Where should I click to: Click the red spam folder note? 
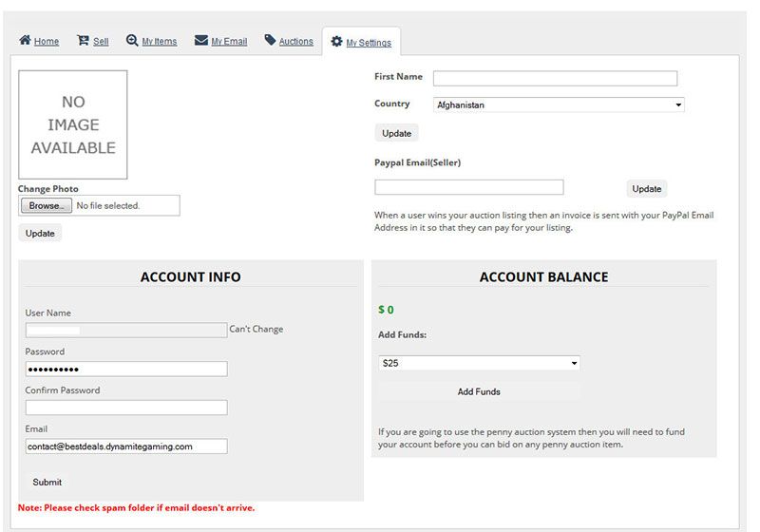point(136,507)
